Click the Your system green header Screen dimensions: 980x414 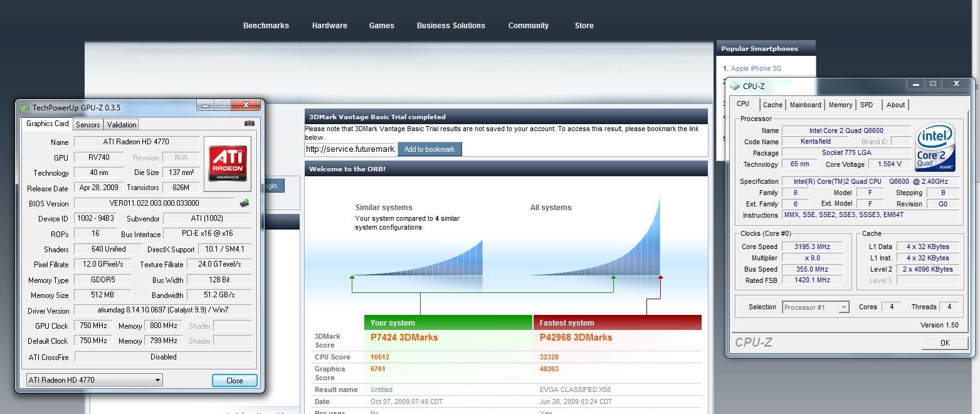(x=448, y=322)
